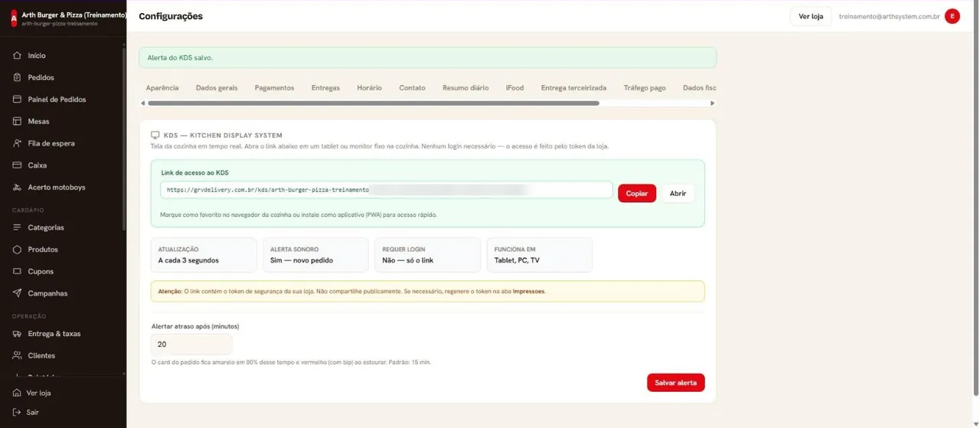Click the tabs scrollbar right arrow

(712, 103)
